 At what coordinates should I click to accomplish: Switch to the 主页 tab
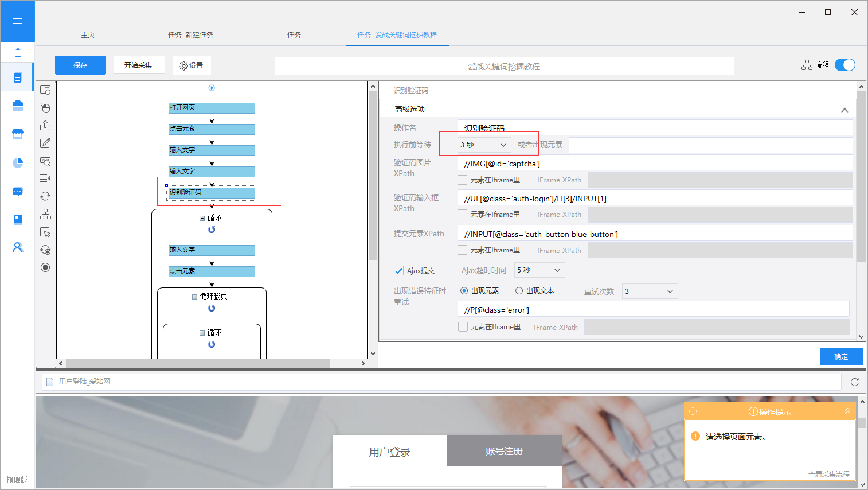coord(88,35)
